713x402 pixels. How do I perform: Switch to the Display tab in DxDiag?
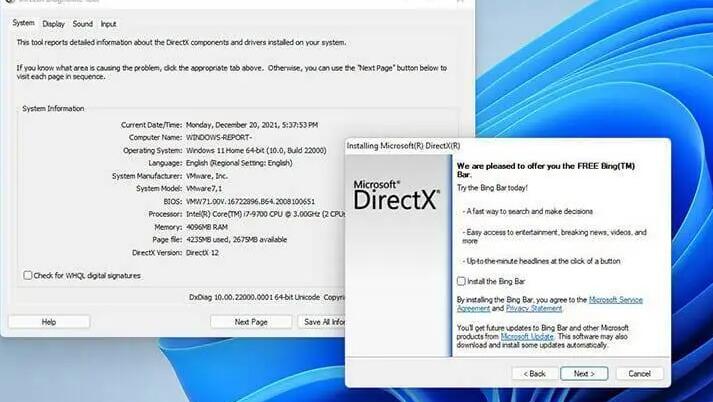pos(54,24)
